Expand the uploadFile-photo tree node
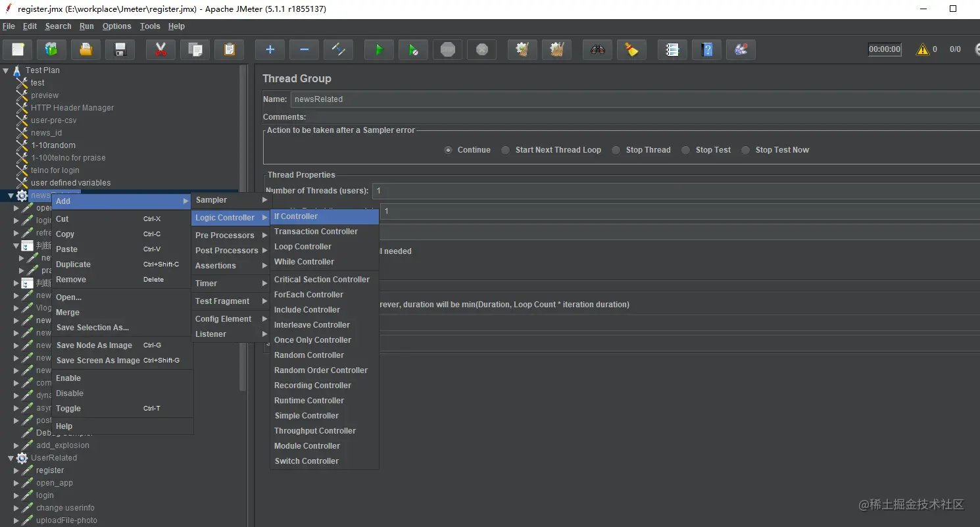This screenshot has height=527, width=980. click(x=16, y=520)
